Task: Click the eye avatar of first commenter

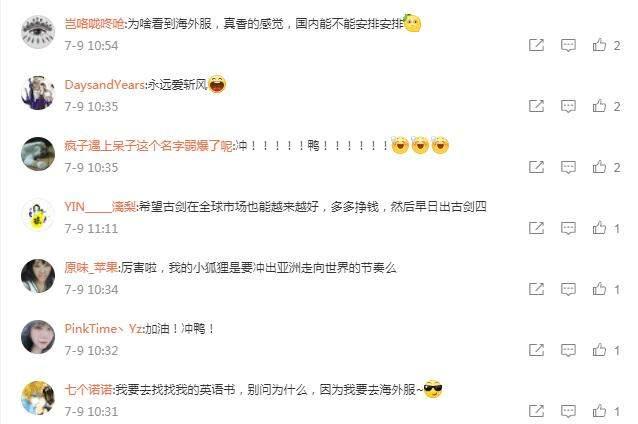Action: tap(38, 32)
